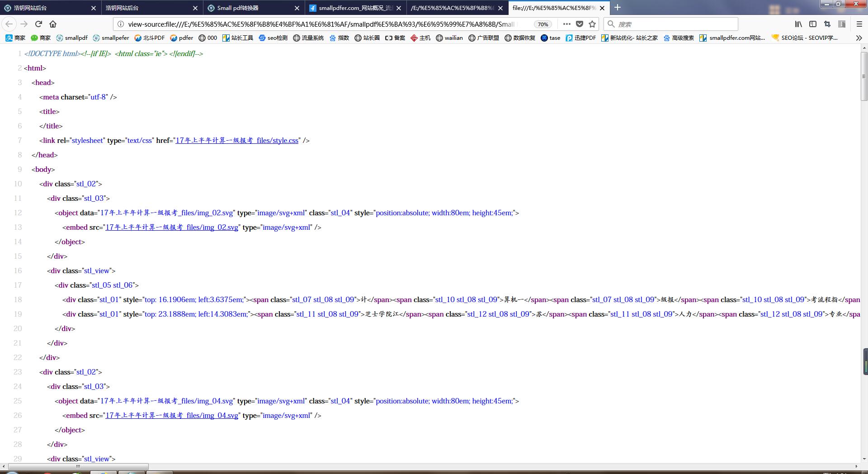Viewport: 868px width, 474px height.
Task: Activate the screenshot crop extension icon
Action: point(827,24)
